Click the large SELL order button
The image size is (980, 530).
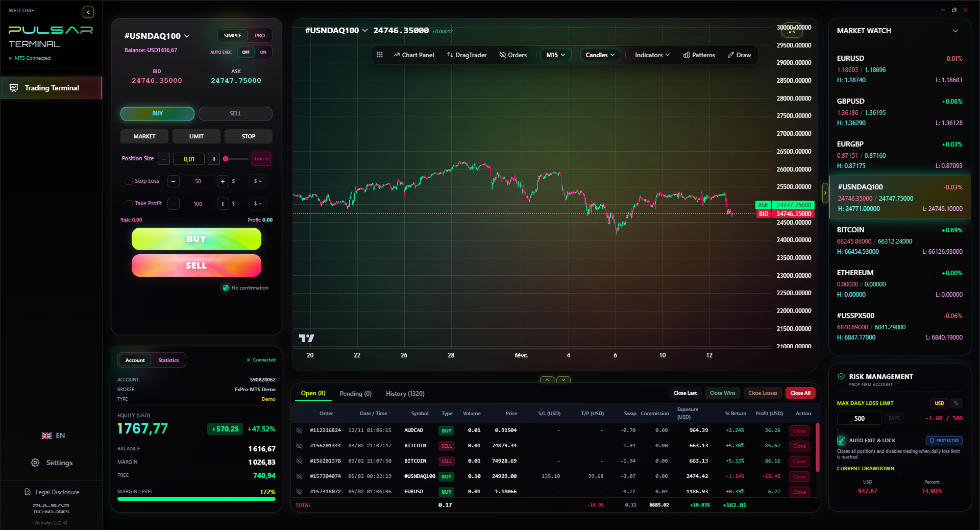coord(196,265)
